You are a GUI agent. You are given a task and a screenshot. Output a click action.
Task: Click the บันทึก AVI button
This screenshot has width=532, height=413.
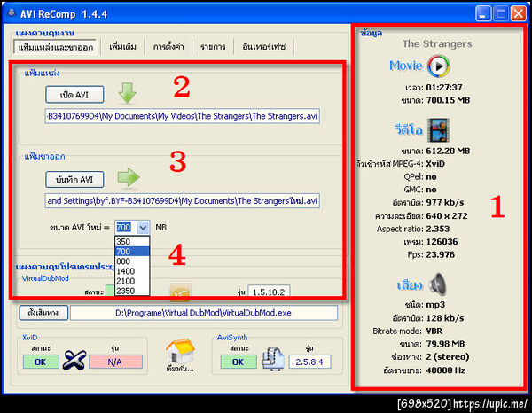pyautogui.click(x=74, y=179)
